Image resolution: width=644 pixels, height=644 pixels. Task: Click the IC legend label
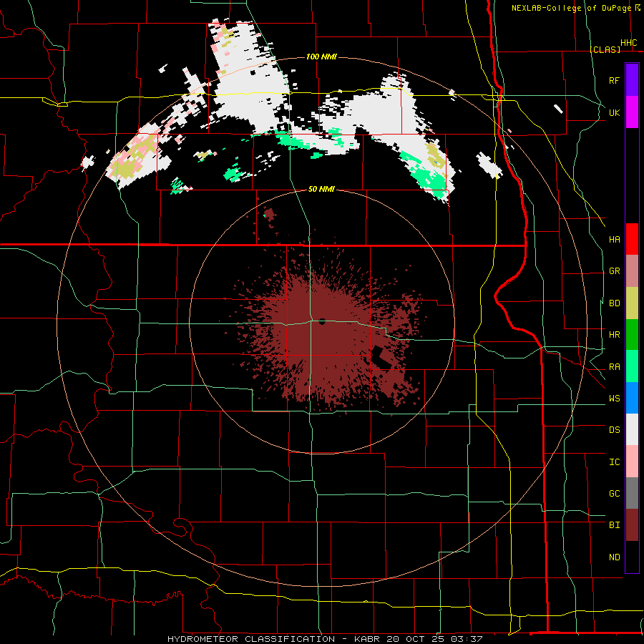click(x=614, y=462)
